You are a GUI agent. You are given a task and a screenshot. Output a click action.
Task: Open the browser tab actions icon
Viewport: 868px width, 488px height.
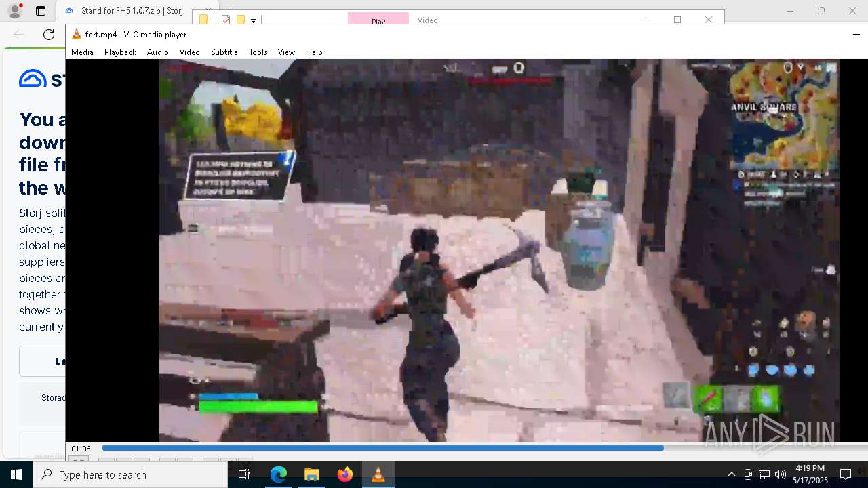41,11
